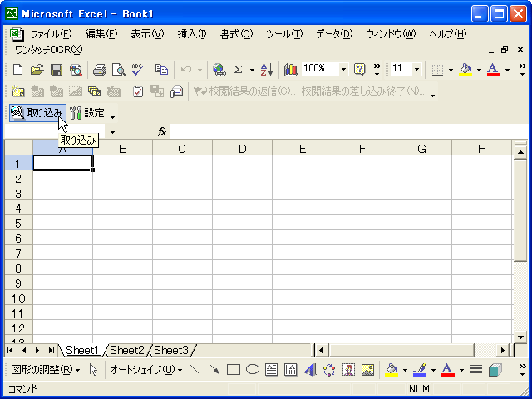Sort ascending with A-Z icon
Image resolution: width=532 pixels, height=399 pixels.
(x=267, y=70)
